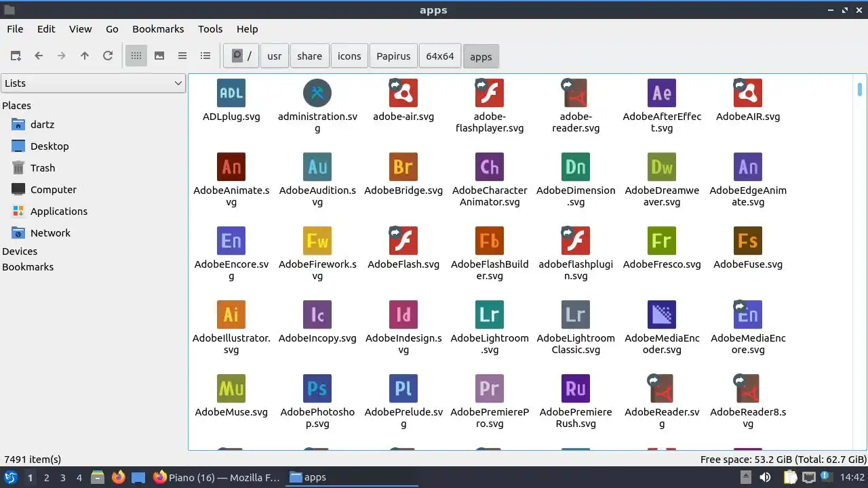Select adobe-flashplayer.svg file icon
Viewport: 868px width, 488px height.
[490, 93]
